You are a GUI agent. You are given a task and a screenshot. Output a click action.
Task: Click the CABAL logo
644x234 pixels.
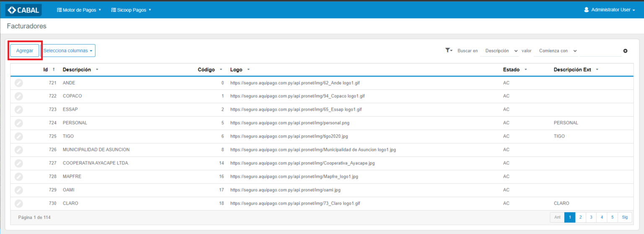[23, 10]
